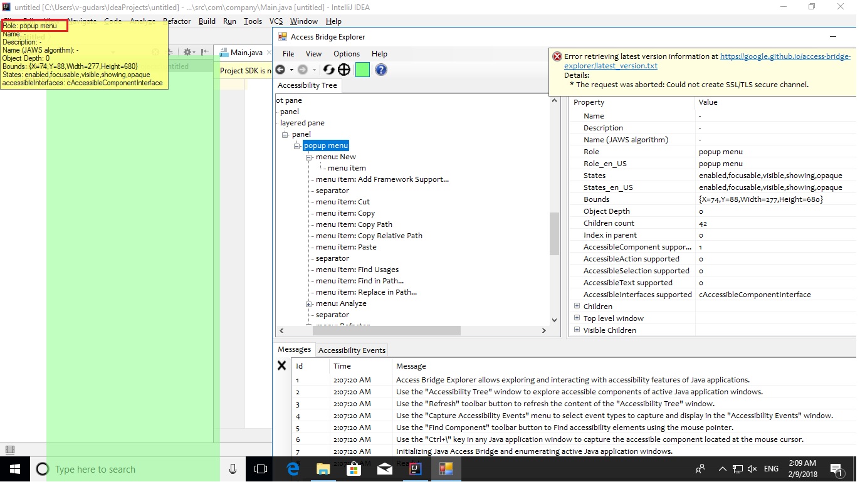Collapse the menu: New tree node
This screenshot has width=860, height=504.
[308, 156]
